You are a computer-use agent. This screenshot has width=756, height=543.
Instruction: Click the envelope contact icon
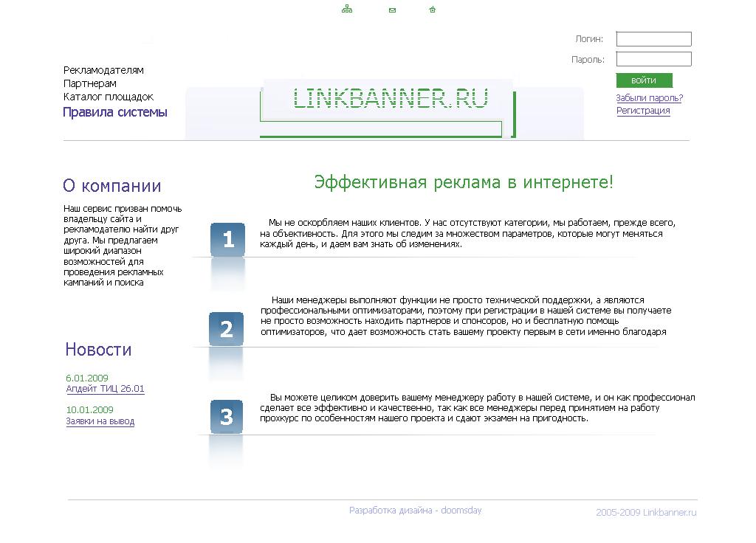tap(393, 10)
